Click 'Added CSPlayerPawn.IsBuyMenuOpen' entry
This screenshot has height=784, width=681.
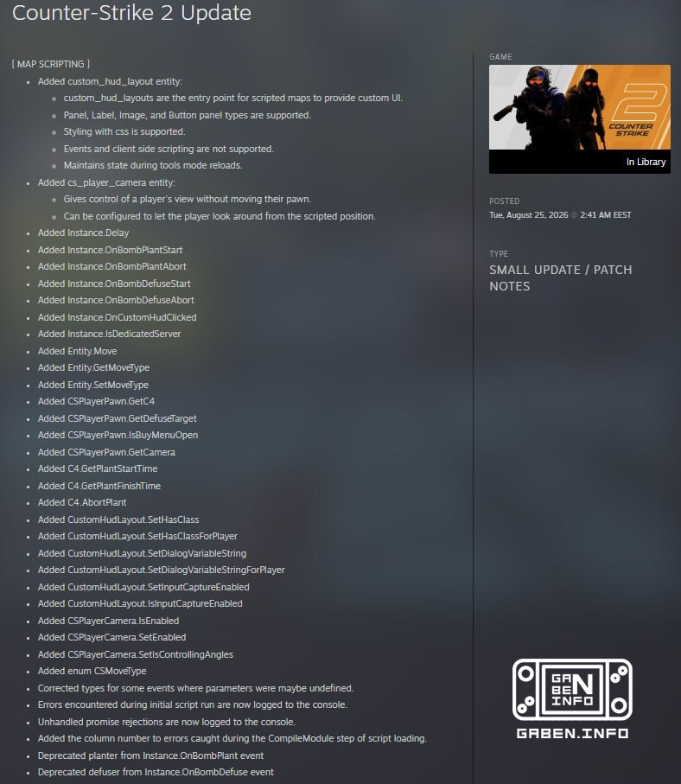click(x=118, y=435)
